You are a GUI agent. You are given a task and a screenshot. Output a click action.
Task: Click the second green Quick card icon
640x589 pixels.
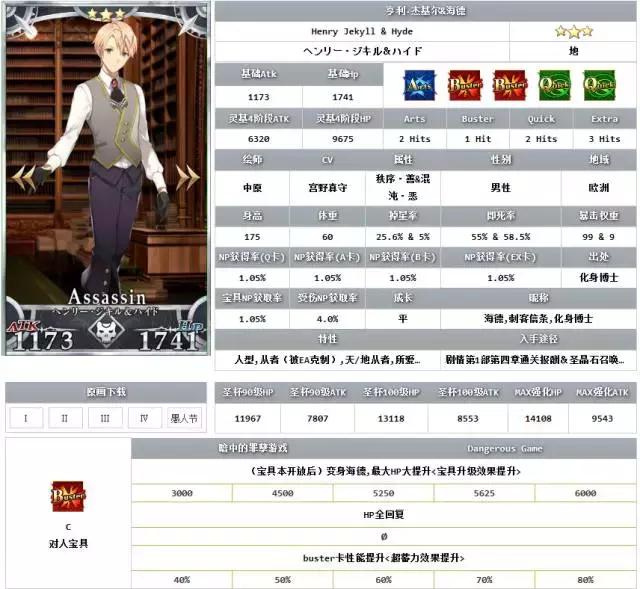click(599, 85)
